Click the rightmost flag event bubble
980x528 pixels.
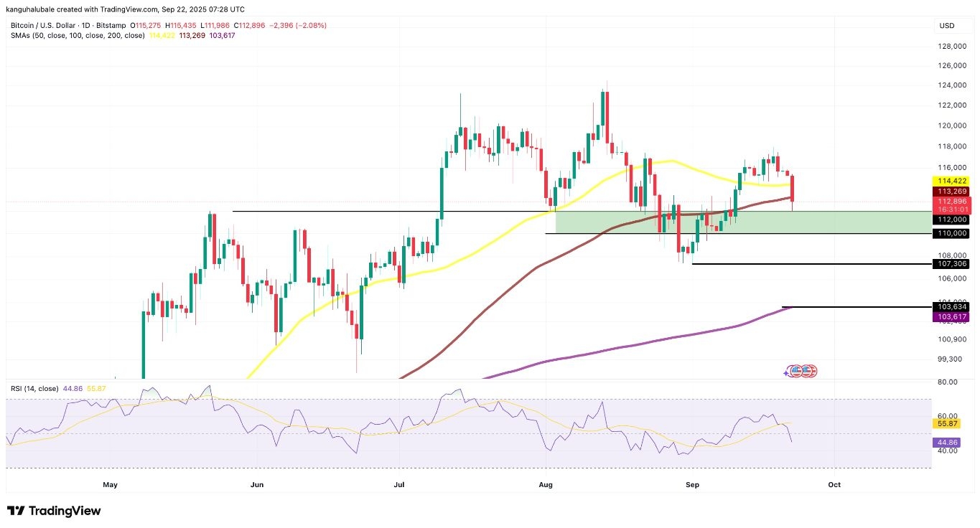813,371
